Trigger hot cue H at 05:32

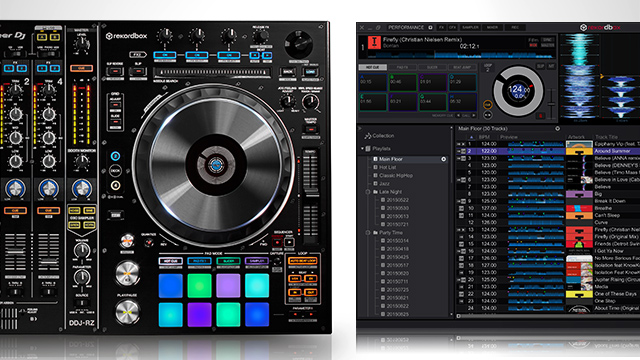462,102
